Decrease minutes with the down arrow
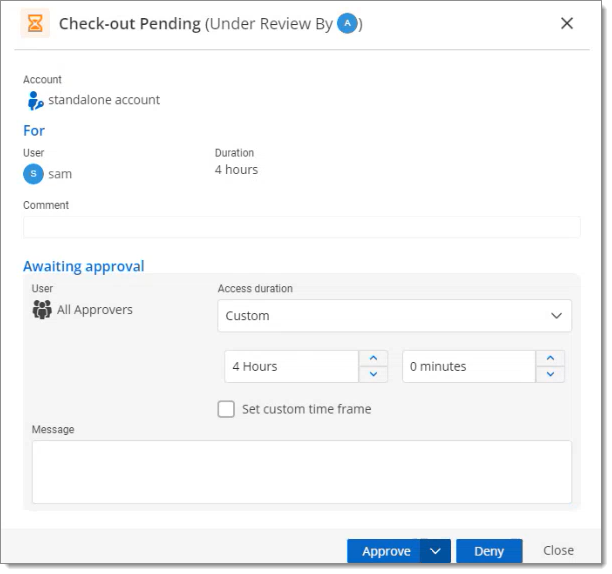This screenshot has height=574, width=612. pos(550,374)
